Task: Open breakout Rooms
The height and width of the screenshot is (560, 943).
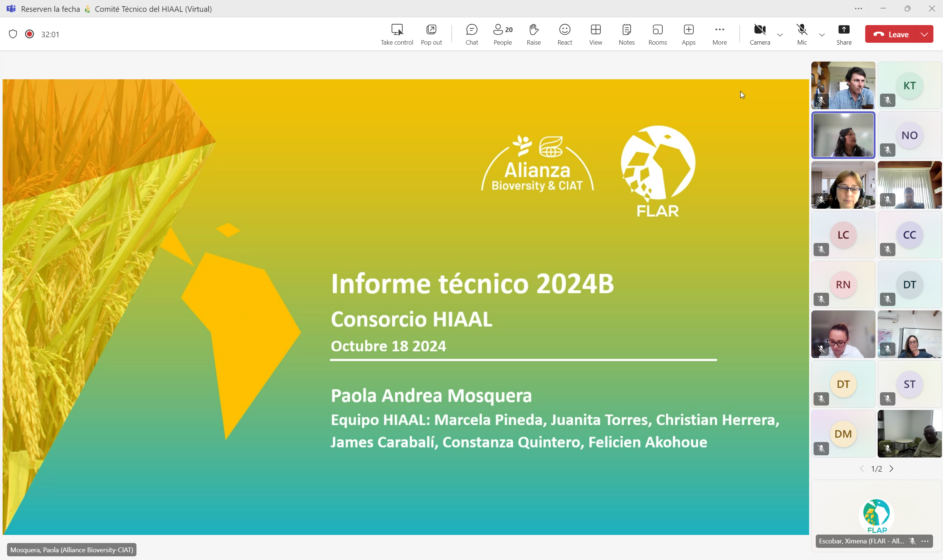Action: click(657, 34)
